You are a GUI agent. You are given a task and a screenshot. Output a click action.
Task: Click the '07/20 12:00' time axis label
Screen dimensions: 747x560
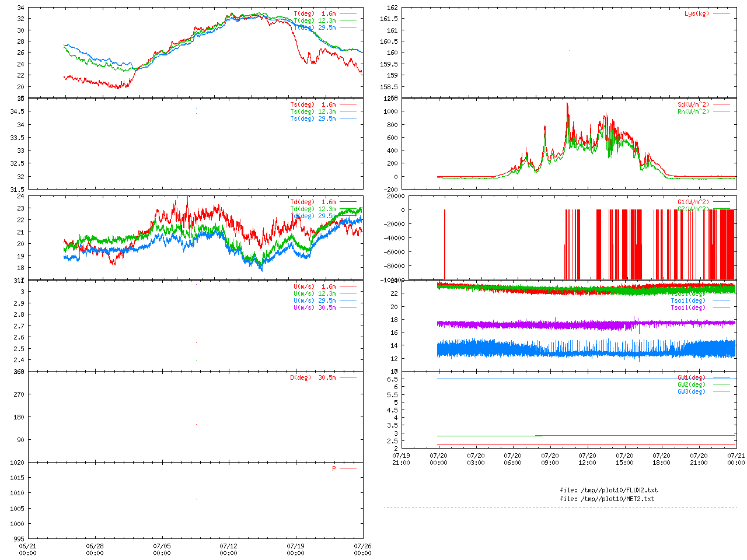coord(587,459)
